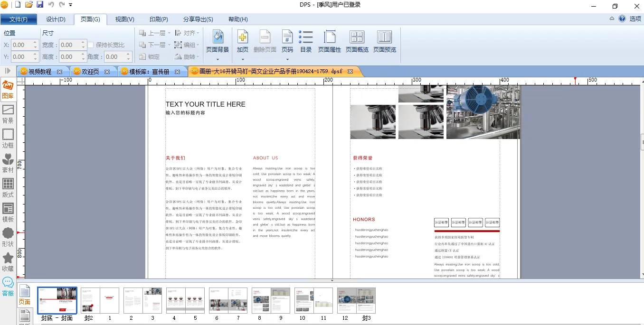This screenshot has height=325, width=644.
Task: Expand the 页面背景 dropdown arrow
Action: 218,59
